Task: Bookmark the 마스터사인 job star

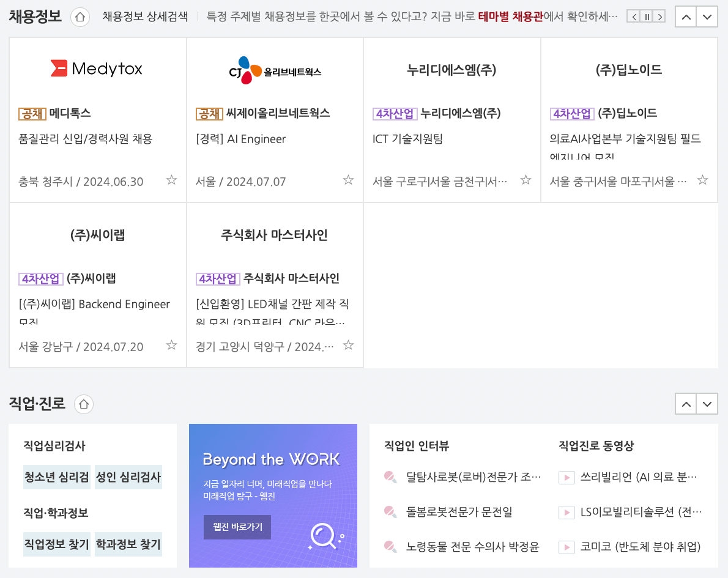Action: [348, 346]
